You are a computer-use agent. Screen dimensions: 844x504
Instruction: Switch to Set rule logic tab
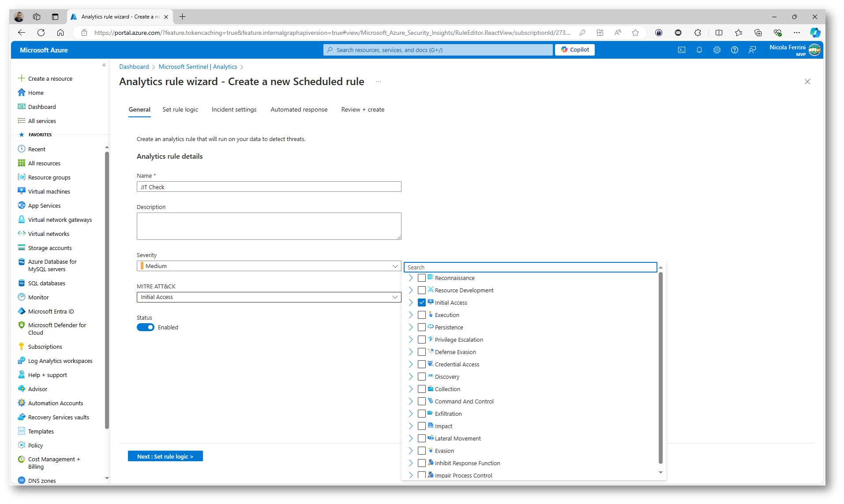[x=180, y=109]
